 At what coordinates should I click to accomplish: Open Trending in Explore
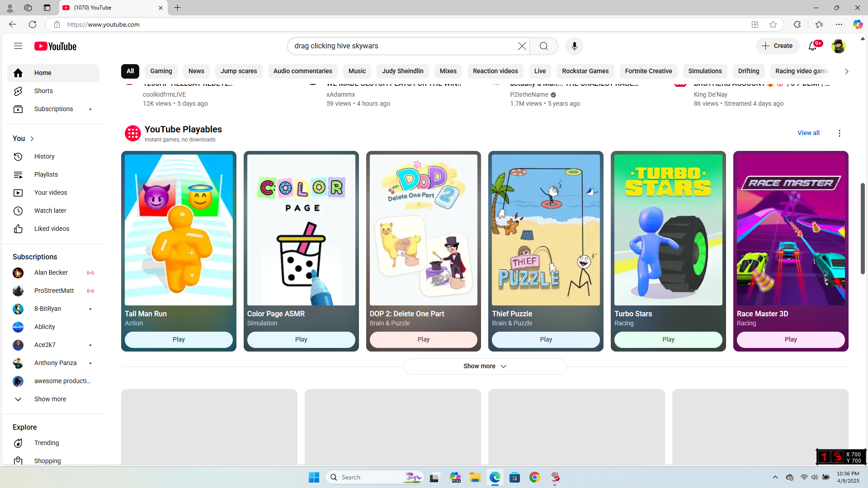coord(53,443)
